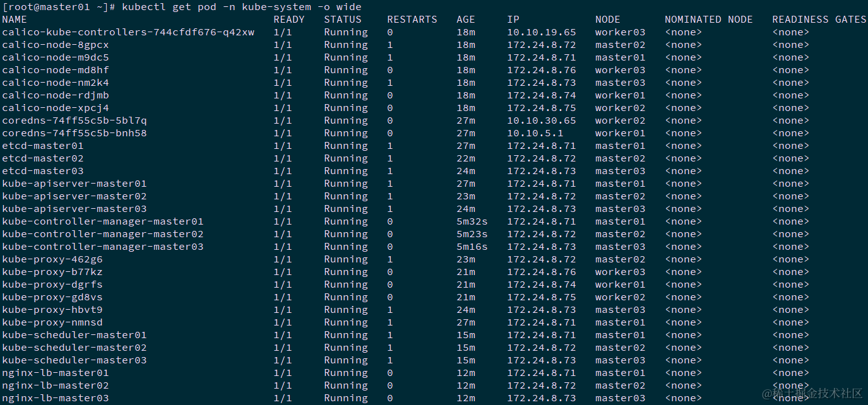Viewport: 868px width, 405px height.
Task: Click pod name kube-controller-manager-master01
Action: (103, 221)
